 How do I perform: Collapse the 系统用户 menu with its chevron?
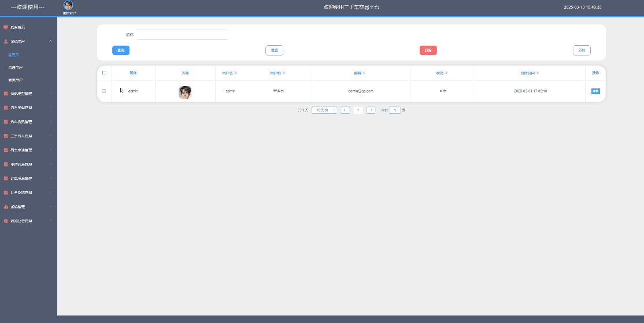50,42
